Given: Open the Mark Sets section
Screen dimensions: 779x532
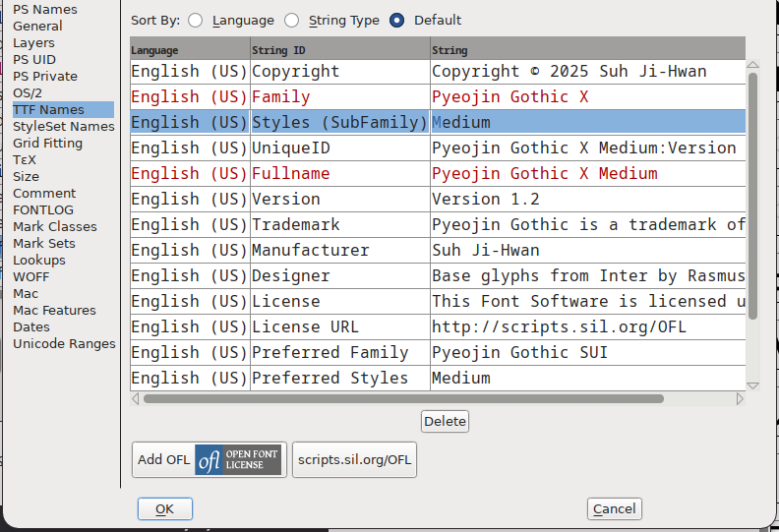Looking at the screenshot, I should (x=44, y=244).
